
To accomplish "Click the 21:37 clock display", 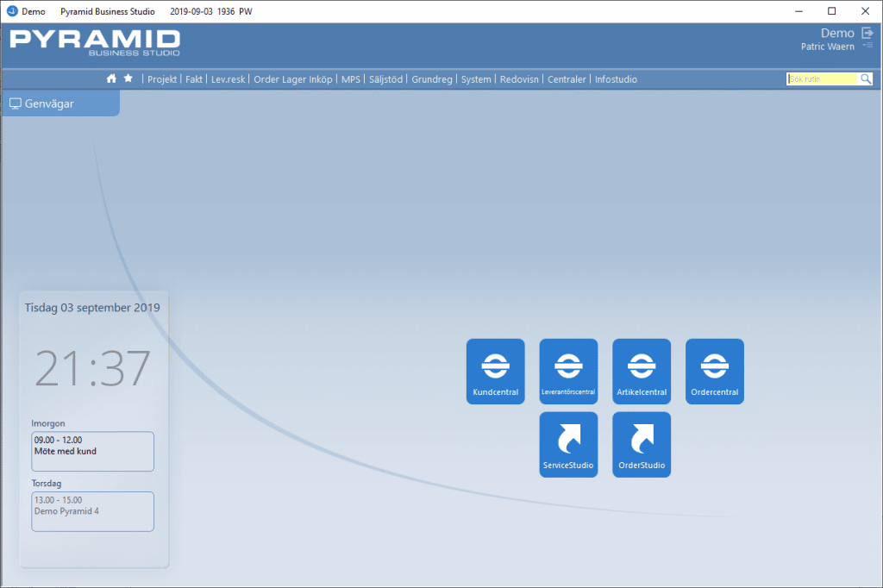I will click(x=92, y=368).
